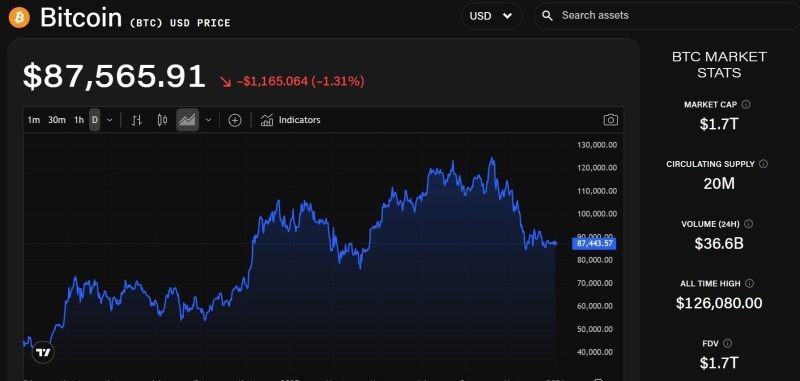The image size is (800, 381).
Task: Click the Search assets input field
Action: point(668,16)
